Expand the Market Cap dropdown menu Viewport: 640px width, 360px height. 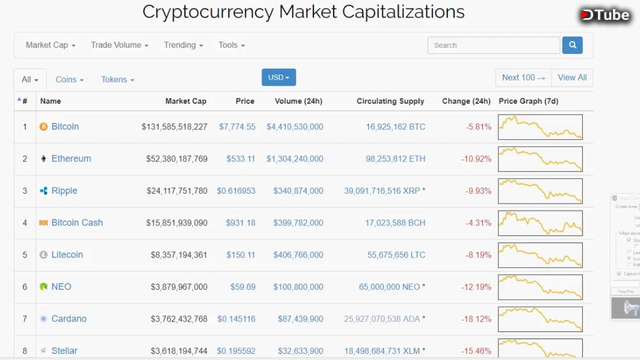click(x=50, y=45)
